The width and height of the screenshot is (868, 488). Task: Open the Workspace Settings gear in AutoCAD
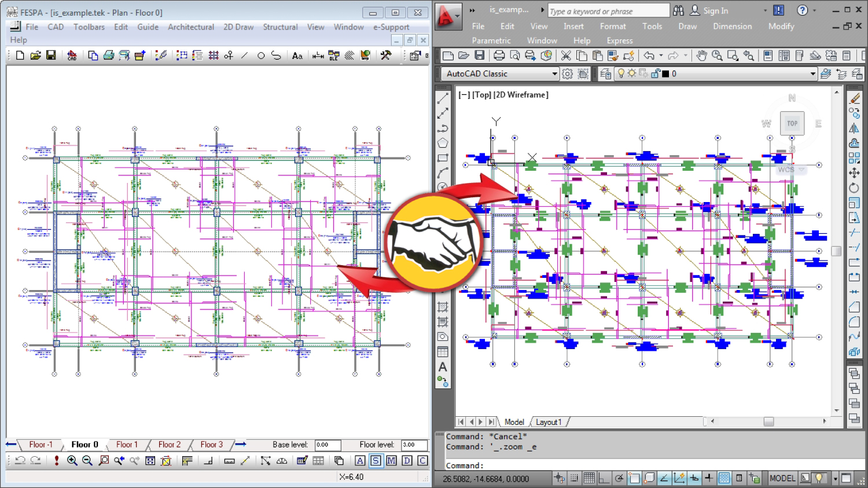pos(568,74)
